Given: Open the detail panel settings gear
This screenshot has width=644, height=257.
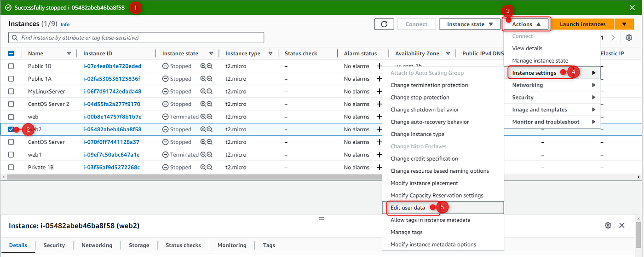Looking at the screenshot, I should coord(608,225).
